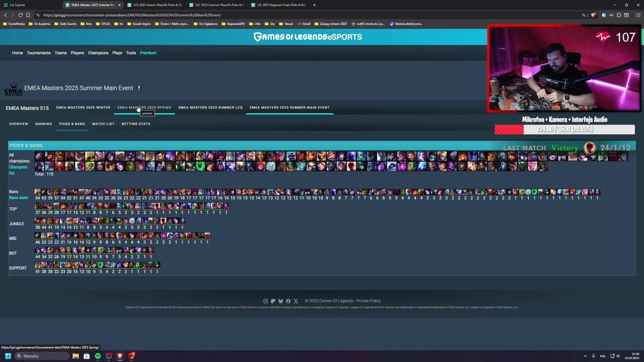
Task: Switch to LEC 2025 Summer Playoffs browser tab
Action: click(x=216, y=5)
